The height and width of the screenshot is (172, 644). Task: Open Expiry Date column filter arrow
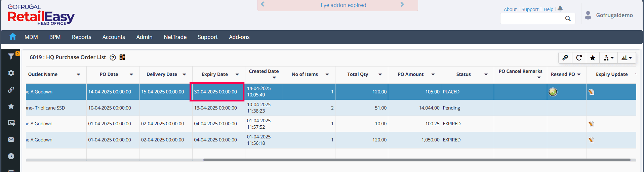click(x=237, y=75)
